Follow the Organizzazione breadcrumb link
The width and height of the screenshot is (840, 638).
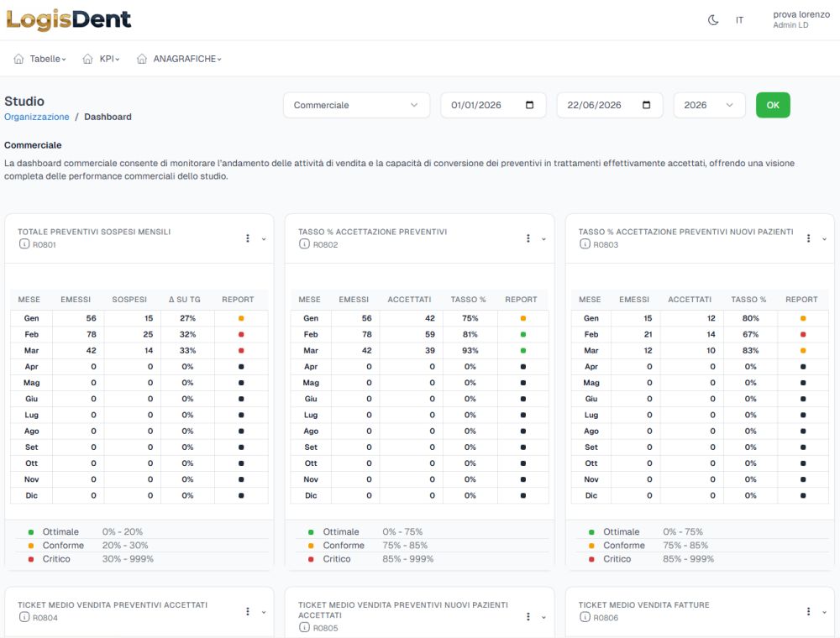pyautogui.click(x=36, y=117)
